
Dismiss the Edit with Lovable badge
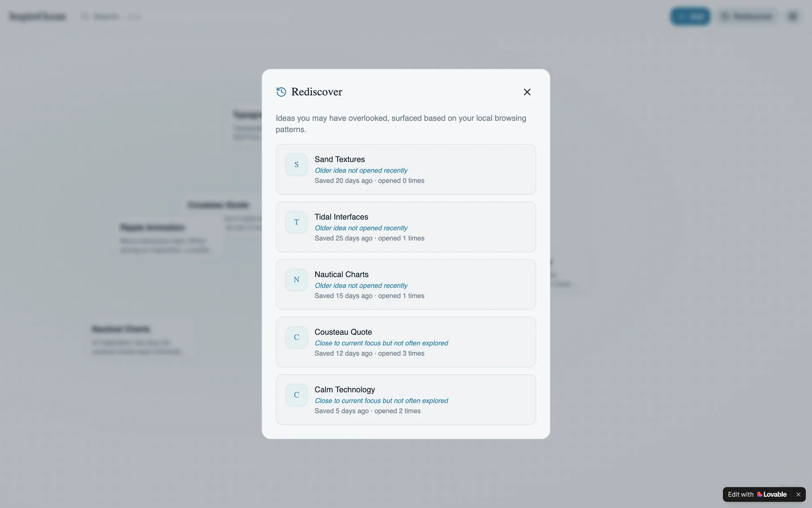pos(798,494)
